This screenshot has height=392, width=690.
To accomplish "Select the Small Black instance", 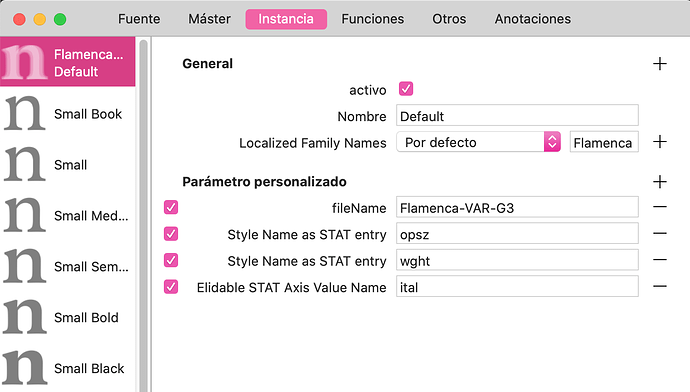I will (x=67, y=368).
